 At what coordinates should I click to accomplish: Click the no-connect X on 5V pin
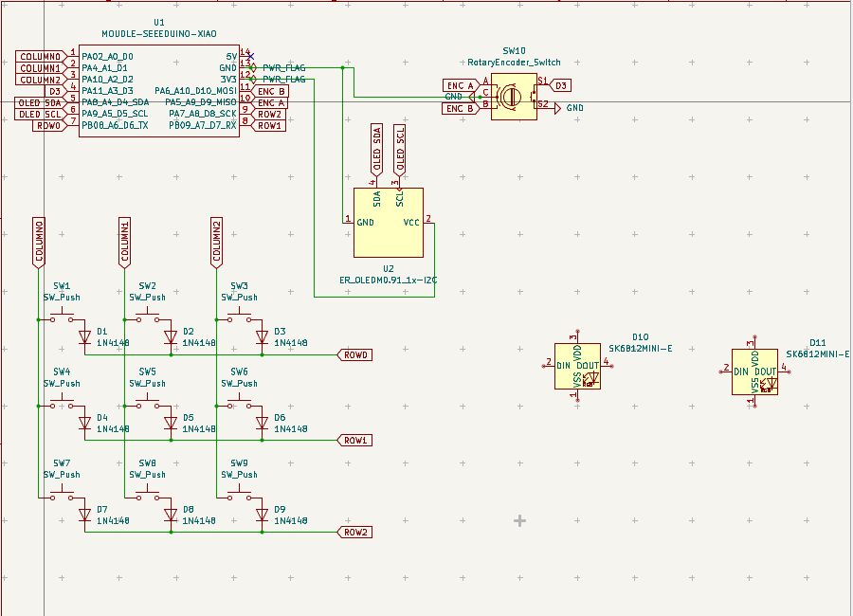tap(250, 56)
